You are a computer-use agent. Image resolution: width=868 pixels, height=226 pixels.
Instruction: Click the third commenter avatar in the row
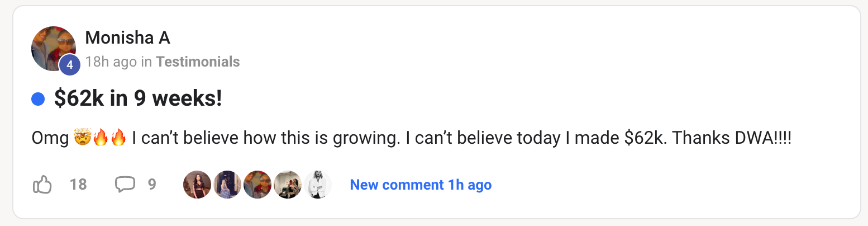coord(257,185)
